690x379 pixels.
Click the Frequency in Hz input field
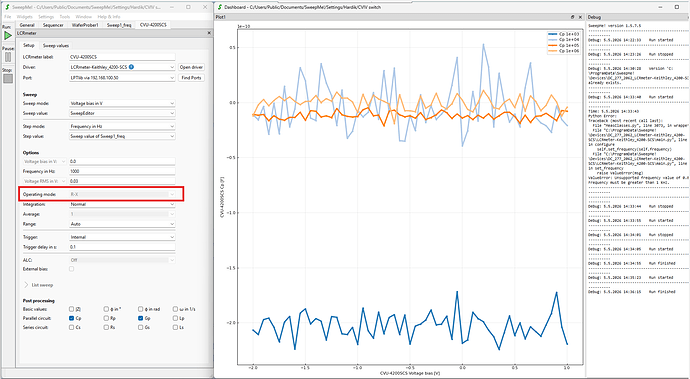tap(122, 171)
